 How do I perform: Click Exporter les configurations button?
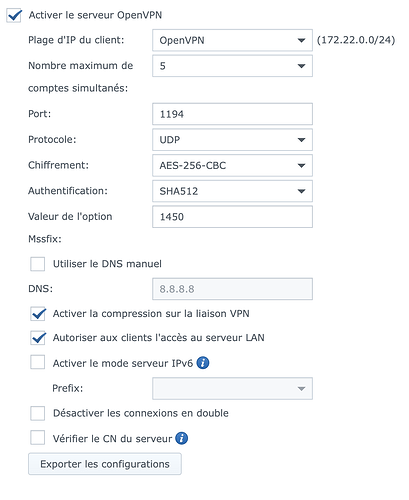click(105, 464)
